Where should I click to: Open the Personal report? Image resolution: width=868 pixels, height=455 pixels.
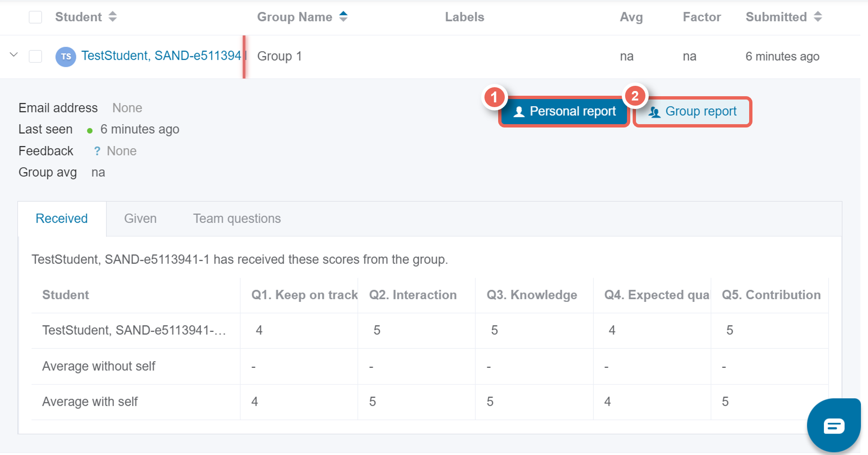point(564,111)
